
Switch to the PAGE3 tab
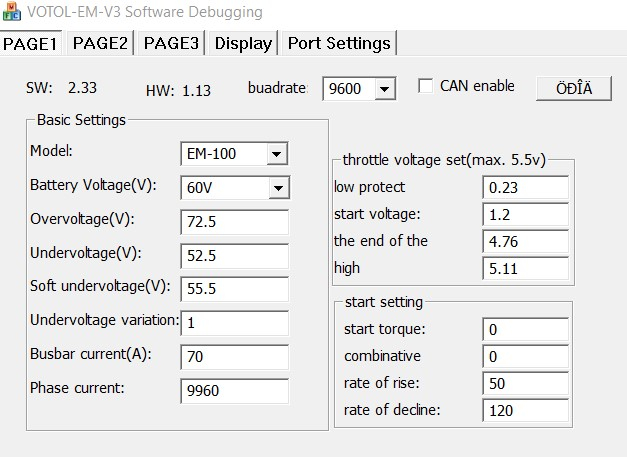click(171, 43)
